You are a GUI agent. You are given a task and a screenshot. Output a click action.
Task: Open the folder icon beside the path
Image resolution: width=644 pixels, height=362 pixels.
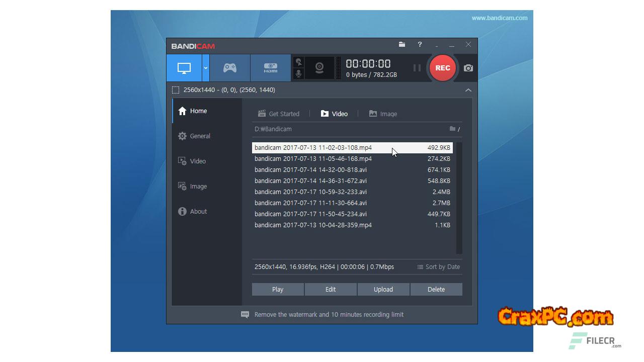pos(453,129)
